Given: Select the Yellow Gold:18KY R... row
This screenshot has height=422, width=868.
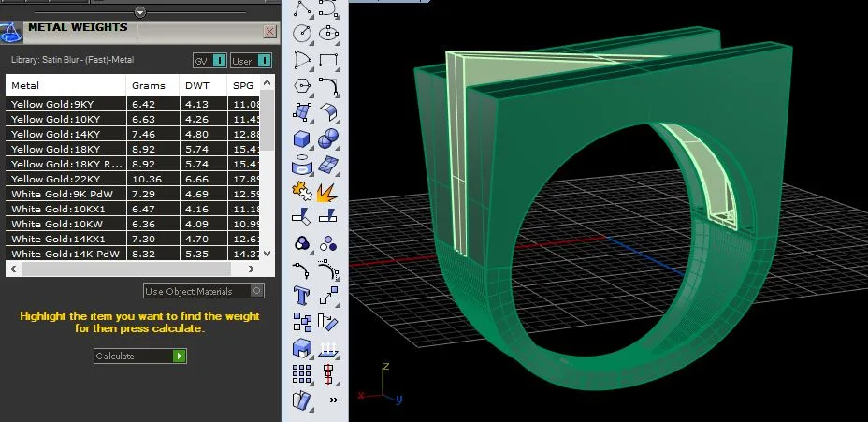Looking at the screenshot, I should coord(133,164).
